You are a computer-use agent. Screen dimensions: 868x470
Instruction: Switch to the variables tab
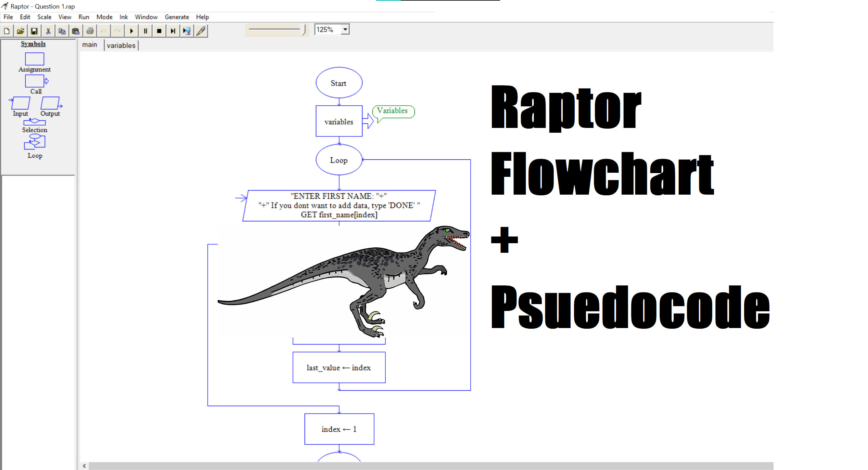coord(121,45)
